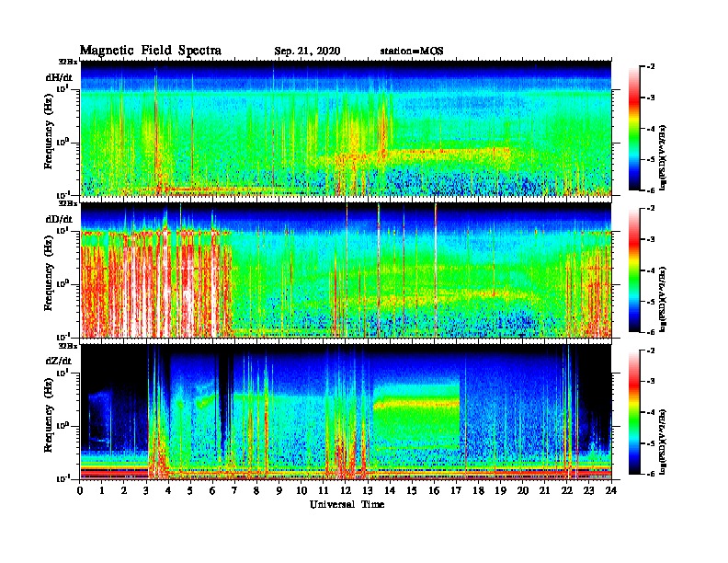Click hour "9" on the time axis
728x563 pixels.
click(279, 490)
